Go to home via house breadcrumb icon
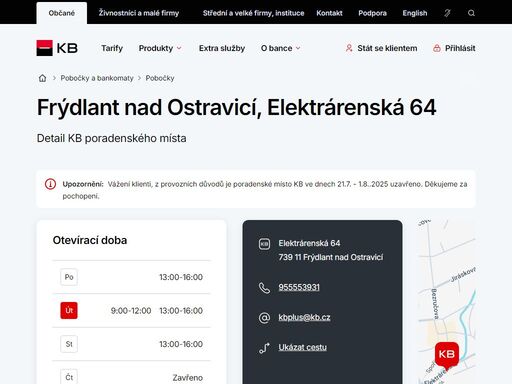The height and width of the screenshot is (384, 512). pos(42,78)
